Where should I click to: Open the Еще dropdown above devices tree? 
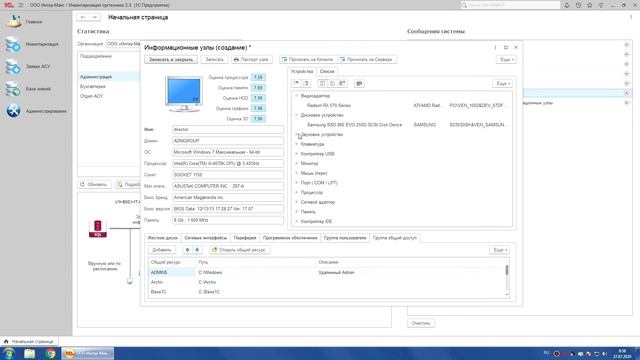click(502, 83)
